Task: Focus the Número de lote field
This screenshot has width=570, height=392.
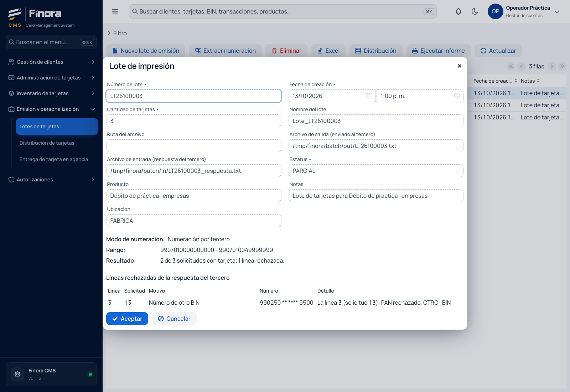Action: 194,96
